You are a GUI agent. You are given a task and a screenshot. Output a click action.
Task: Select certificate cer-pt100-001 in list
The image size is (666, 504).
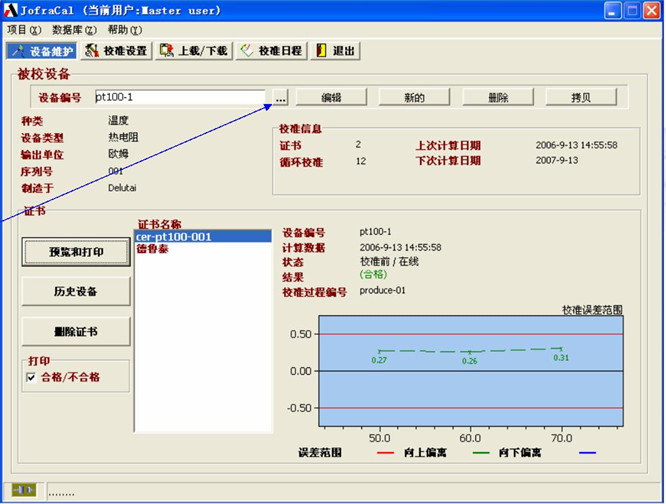tap(174, 237)
